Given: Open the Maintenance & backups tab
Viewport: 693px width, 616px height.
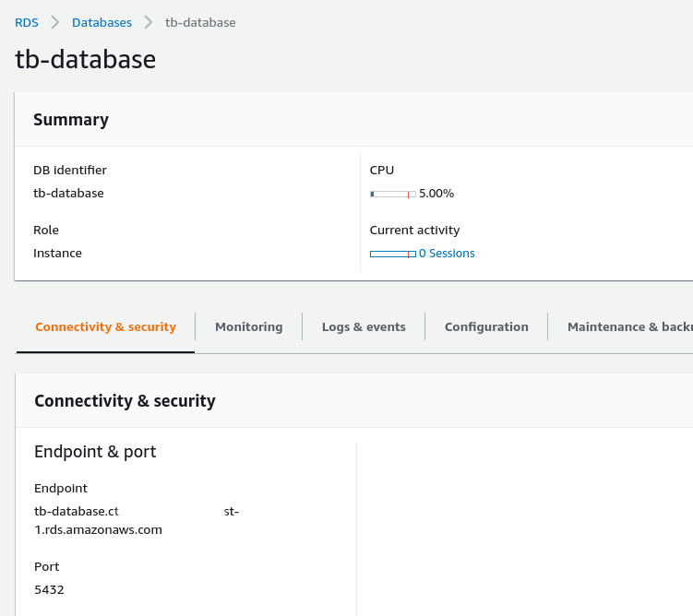Looking at the screenshot, I should (x=628, y=327).
